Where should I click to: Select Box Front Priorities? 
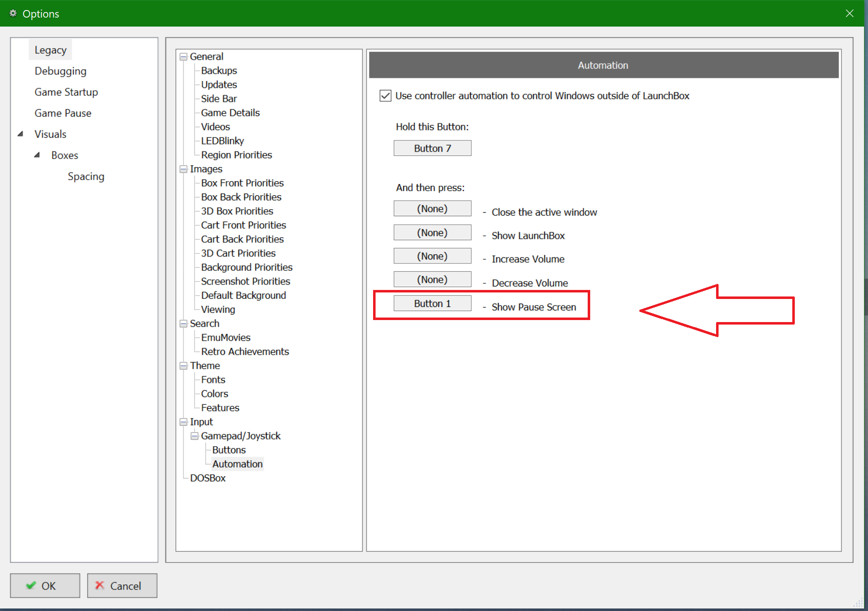pos(242,183)
